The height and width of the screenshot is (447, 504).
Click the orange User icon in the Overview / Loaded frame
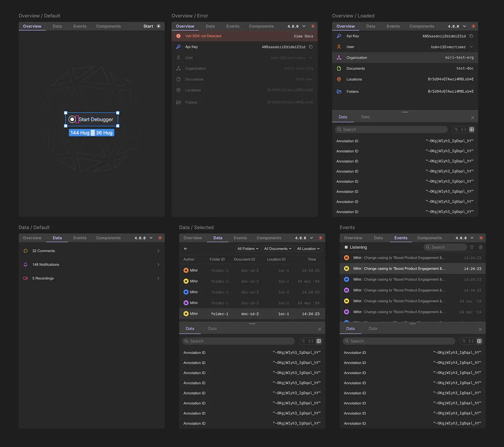[339, 47]
